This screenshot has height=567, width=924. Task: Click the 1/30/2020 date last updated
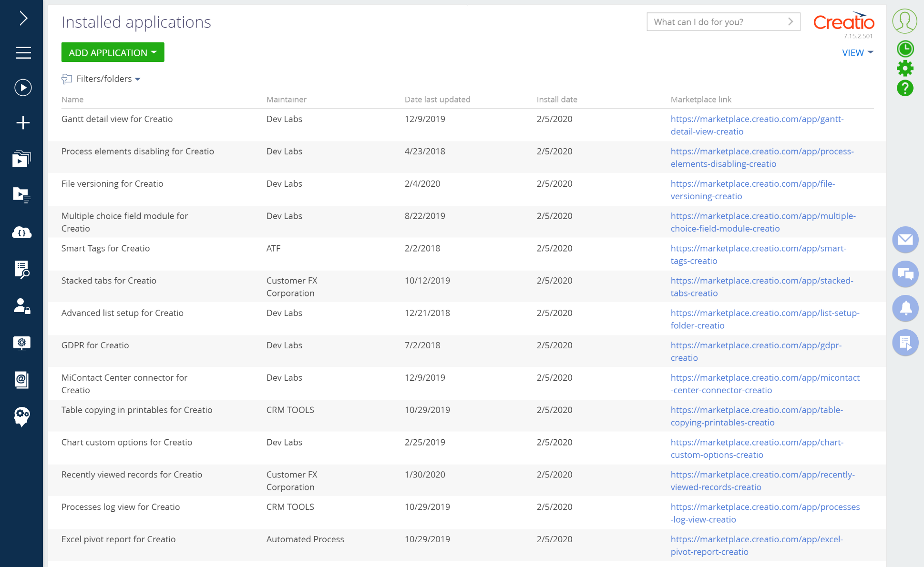(x=425, y=475)
